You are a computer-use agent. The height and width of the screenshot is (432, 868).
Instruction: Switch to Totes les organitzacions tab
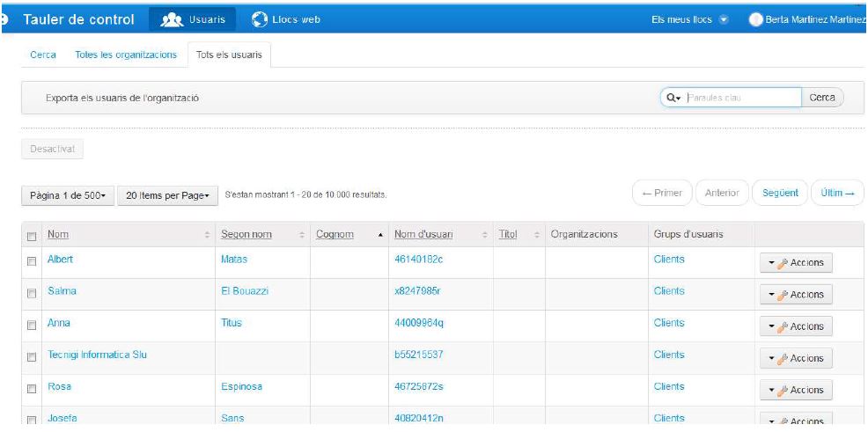tap(130, 55)
